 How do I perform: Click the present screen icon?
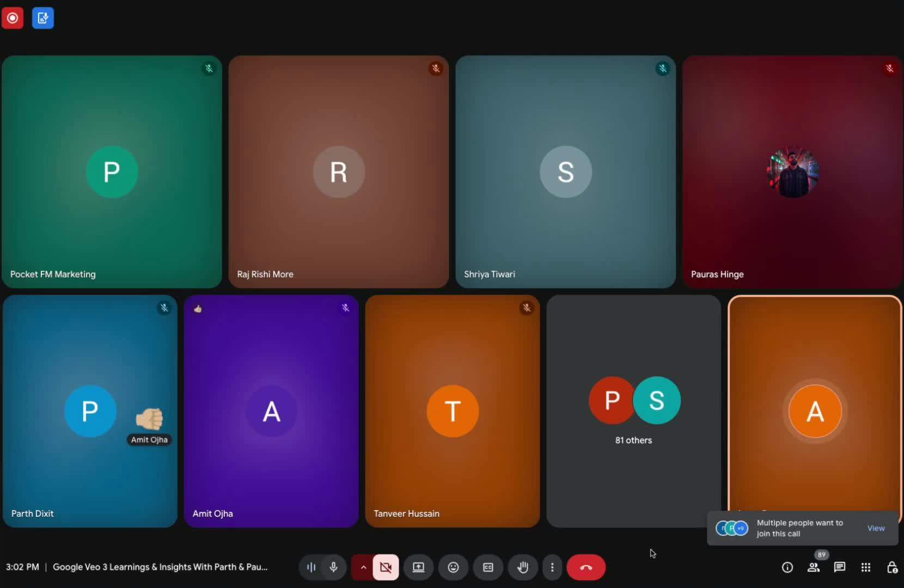tap(418, 567)
